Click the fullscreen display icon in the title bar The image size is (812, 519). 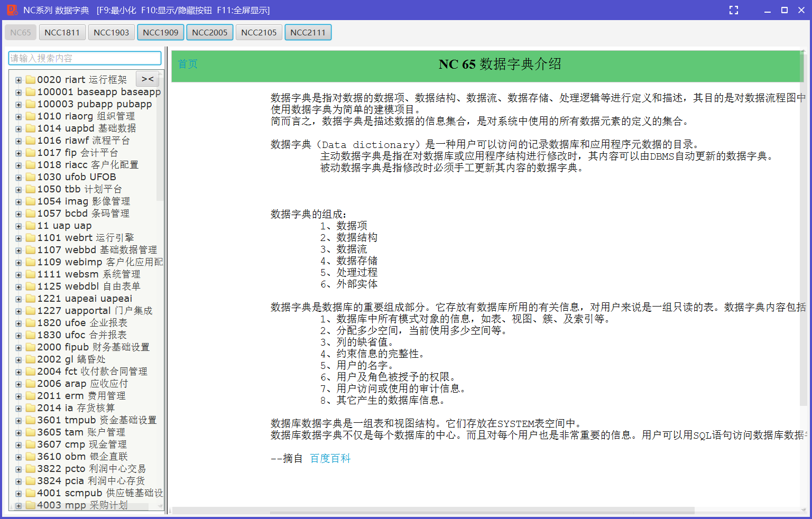point(733,10)
